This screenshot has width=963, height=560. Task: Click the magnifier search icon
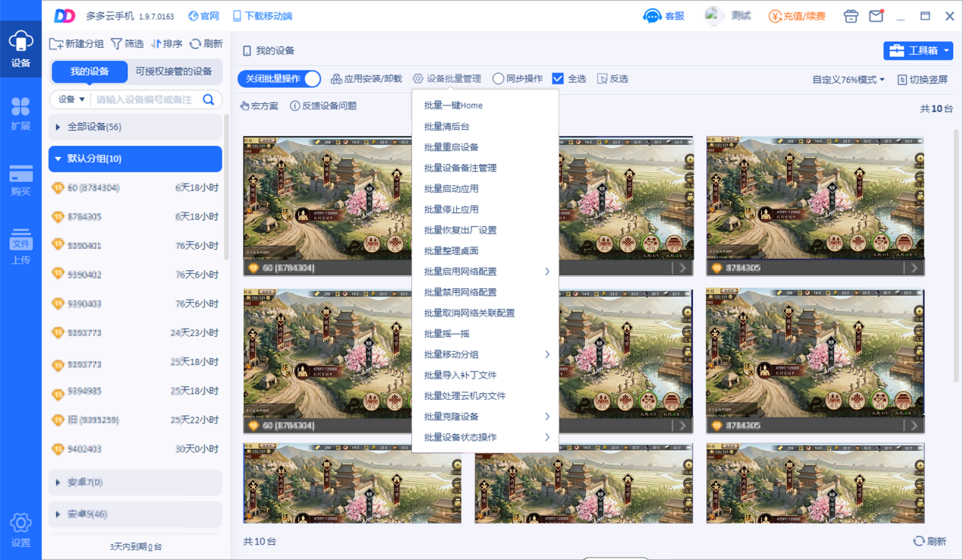click(x=209, y=99)
